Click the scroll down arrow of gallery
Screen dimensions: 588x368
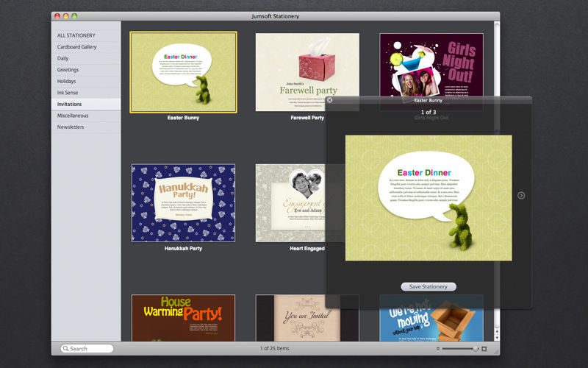pyautogui.click(x=497, y=338)
